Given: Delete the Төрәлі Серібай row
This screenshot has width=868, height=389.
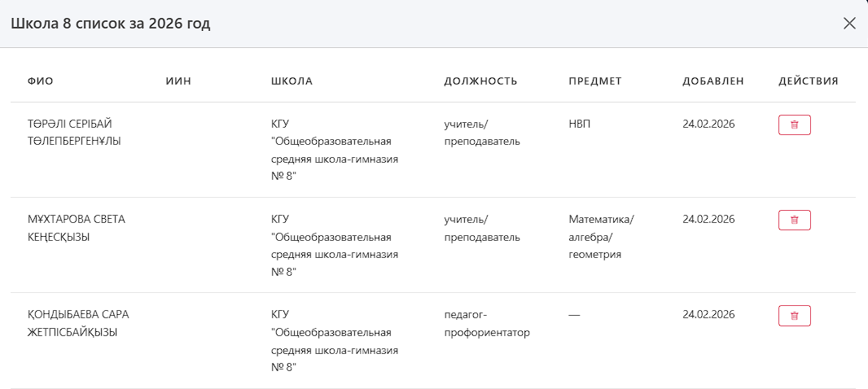Looking at the screenshot, I should pos(794,125).
